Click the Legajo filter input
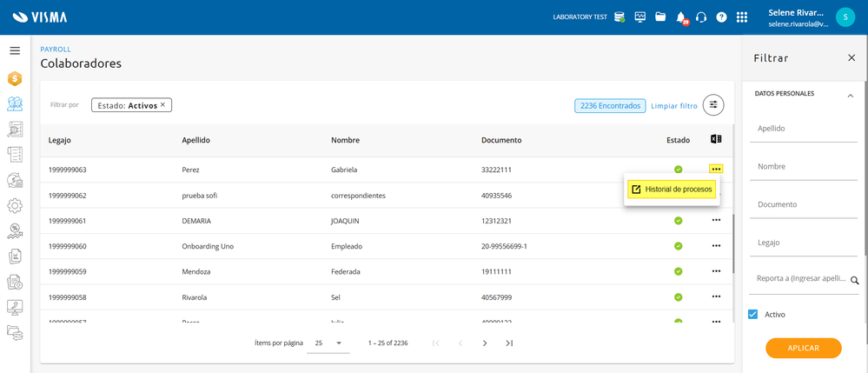 [804, 243]
